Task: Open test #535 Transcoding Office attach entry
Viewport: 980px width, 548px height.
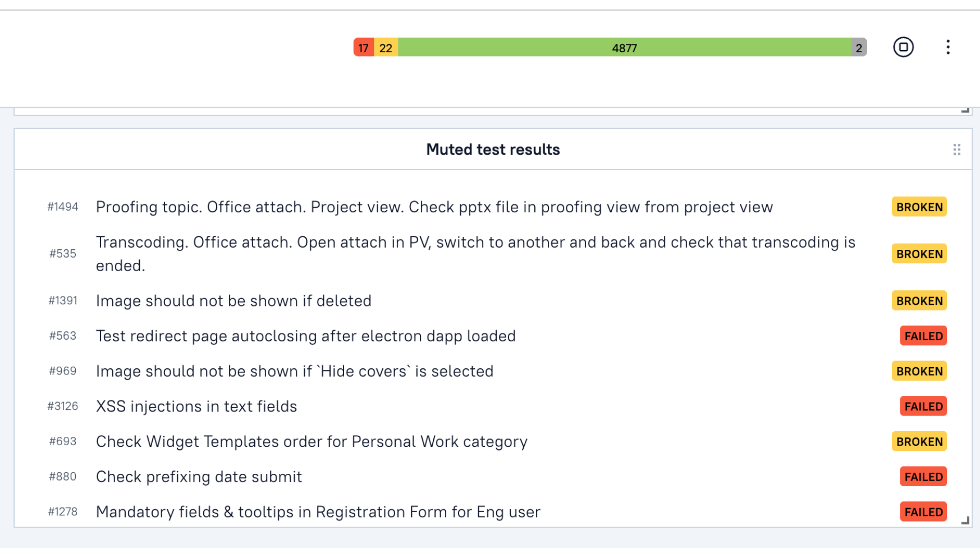Action: click(x=475, y=253)
